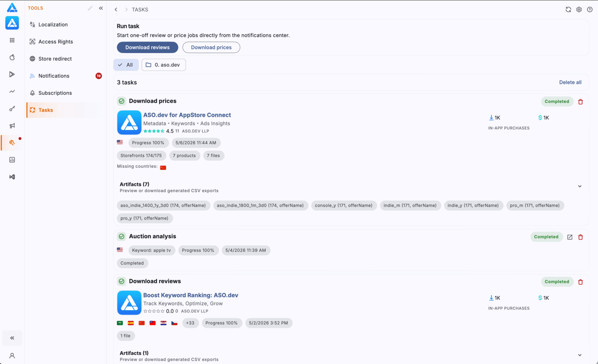Click the ASO.dev logo at top left

tap(12, 7)
